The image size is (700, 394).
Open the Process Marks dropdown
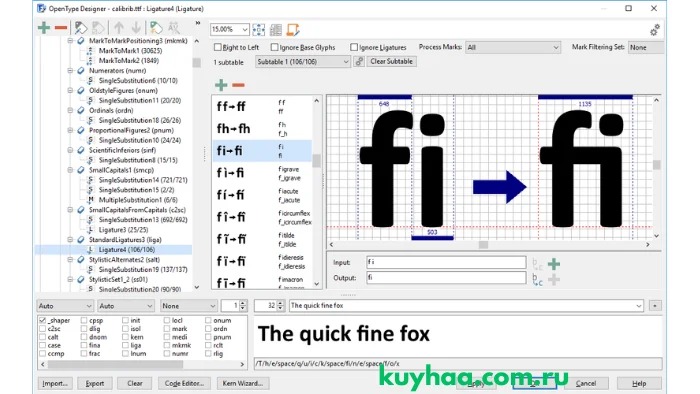[x=512, y=47]
